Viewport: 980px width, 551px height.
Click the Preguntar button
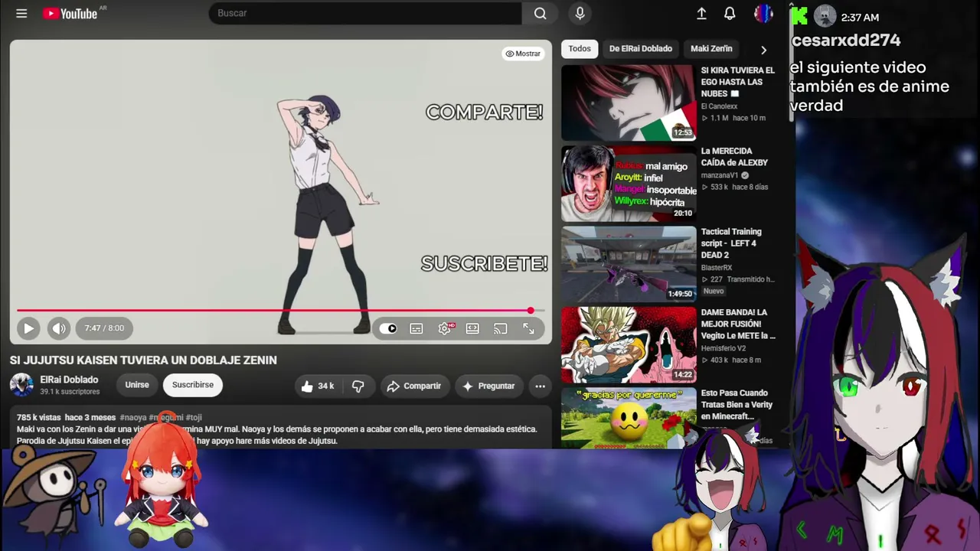click(488, 386)
